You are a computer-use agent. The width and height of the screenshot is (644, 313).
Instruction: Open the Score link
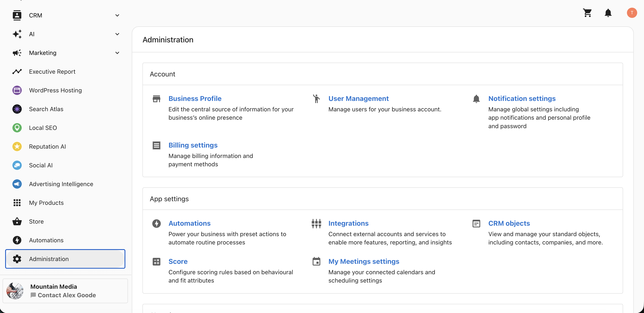[178, 261]
